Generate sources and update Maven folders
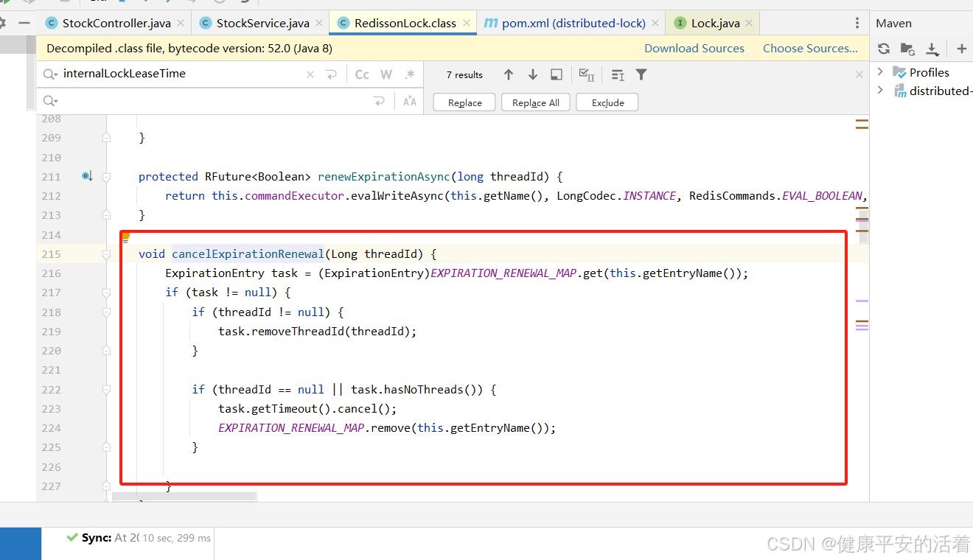The height and width of the screenshot is (560, 973). click(x=907, y=49)
